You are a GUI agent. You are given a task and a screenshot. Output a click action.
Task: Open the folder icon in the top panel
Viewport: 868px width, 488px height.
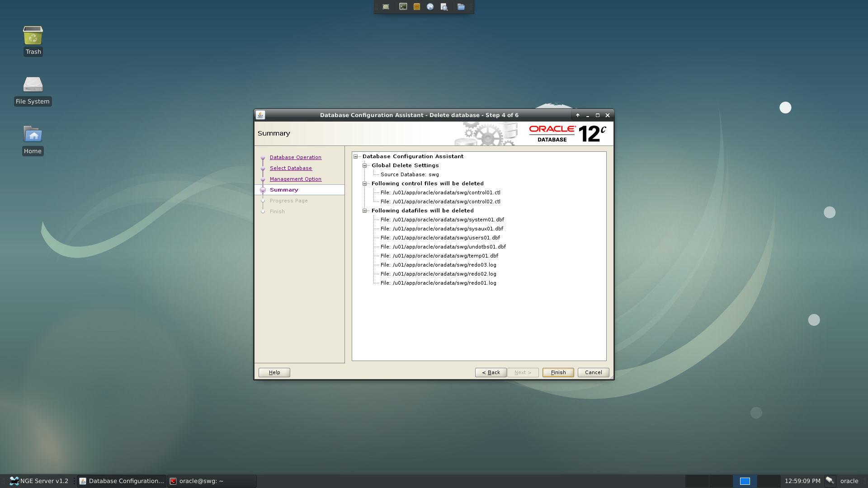[461, 7]
